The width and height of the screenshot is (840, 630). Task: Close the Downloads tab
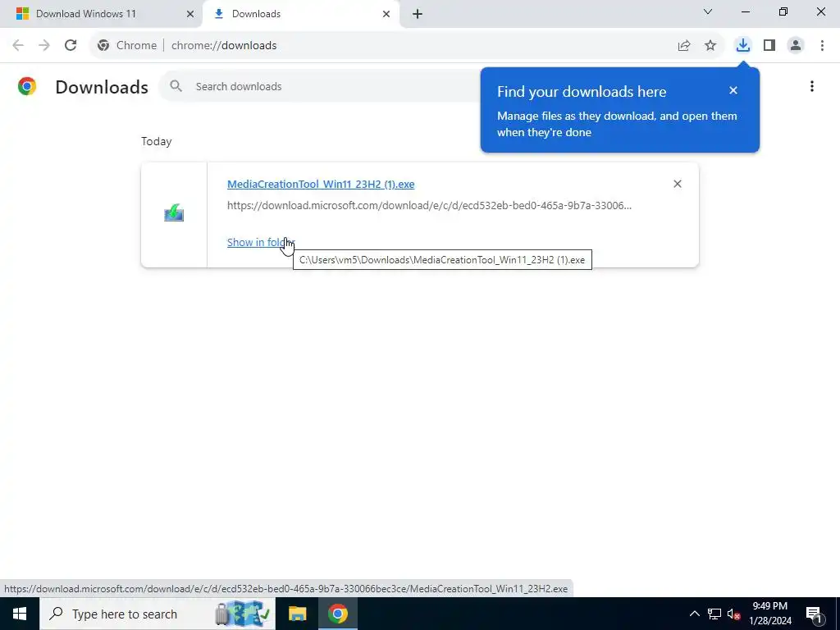[x=386, y=14]
